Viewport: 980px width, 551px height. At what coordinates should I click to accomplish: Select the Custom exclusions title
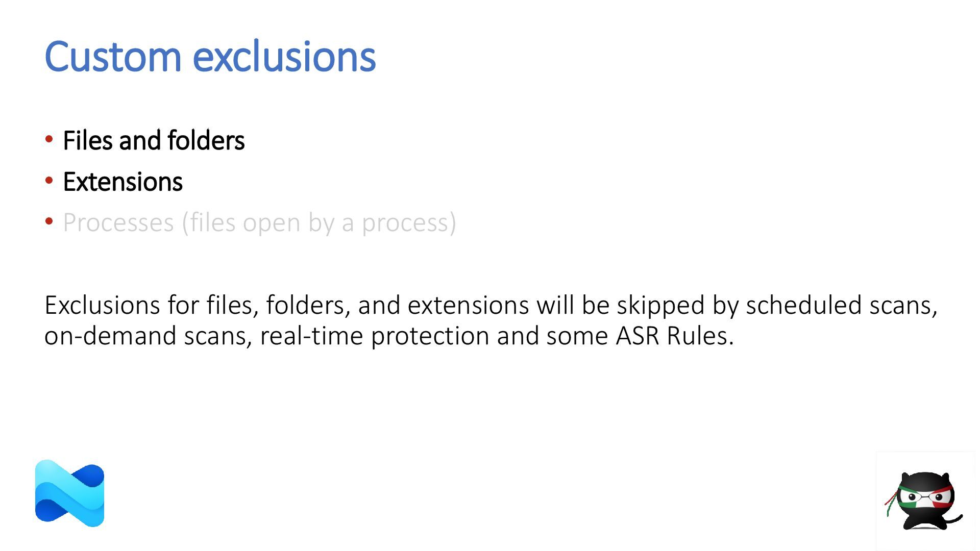[x=210, y=56]
